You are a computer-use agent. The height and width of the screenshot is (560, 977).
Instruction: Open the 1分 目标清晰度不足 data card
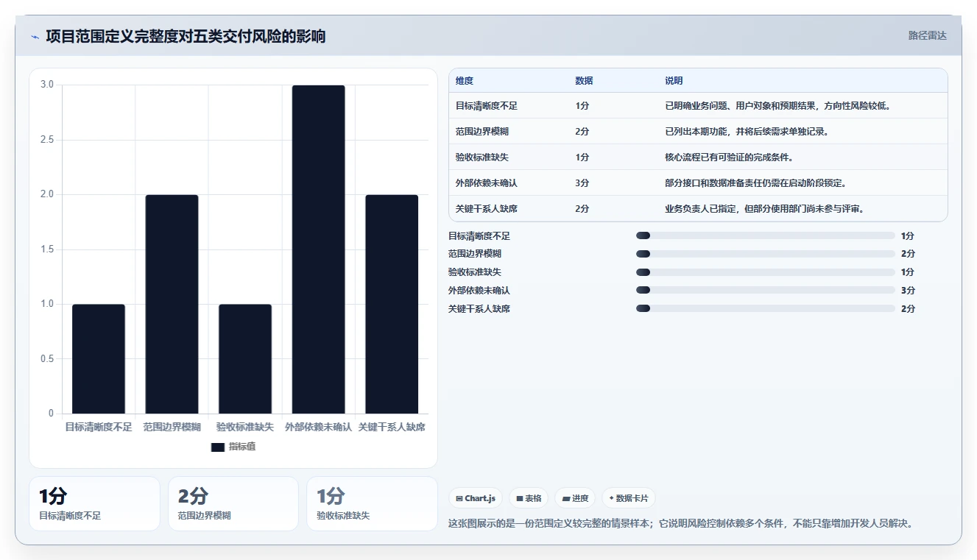[x=94, y=504]
